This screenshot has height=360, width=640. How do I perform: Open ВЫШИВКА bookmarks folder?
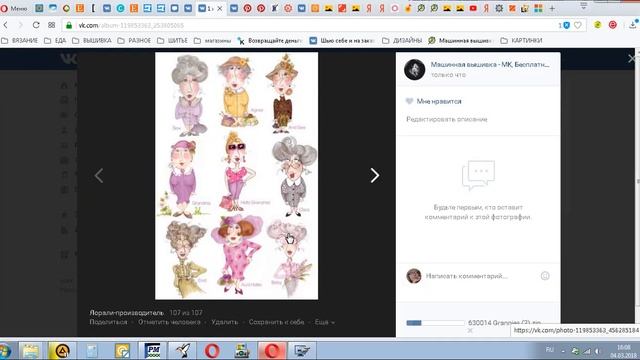pyautogui.click(x=92, y=41)
